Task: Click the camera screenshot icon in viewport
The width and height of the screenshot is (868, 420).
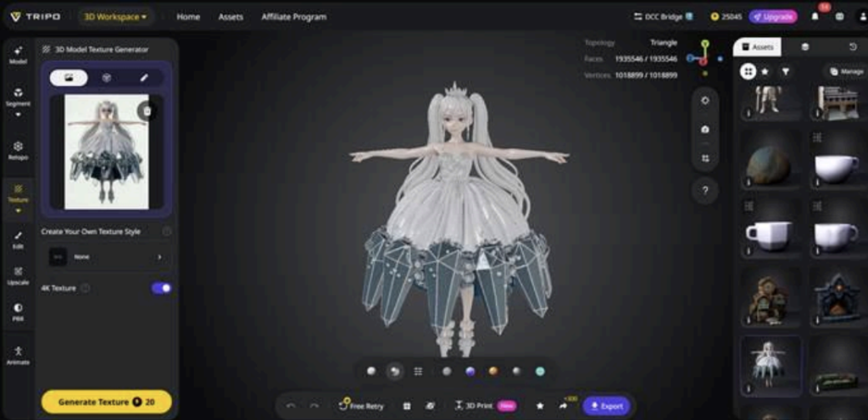Action: (x=704, y=129)
